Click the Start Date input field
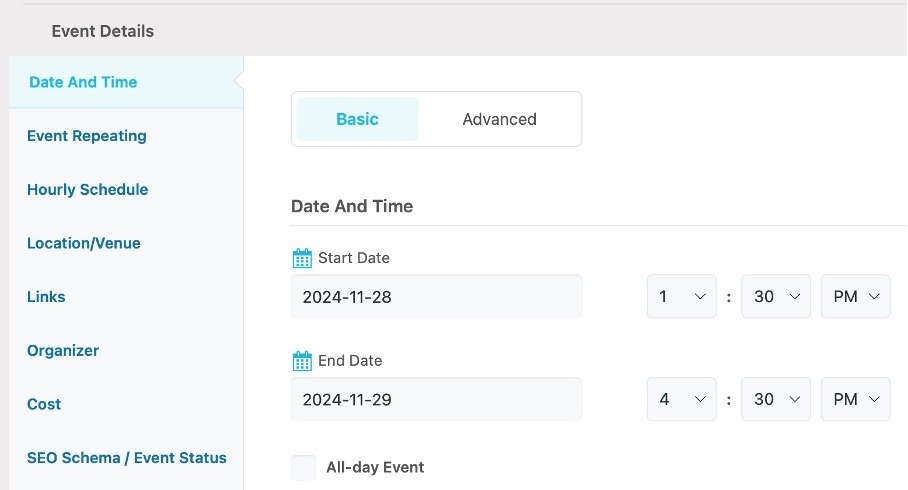Viewport: 908px width, 490px height. 437,297
